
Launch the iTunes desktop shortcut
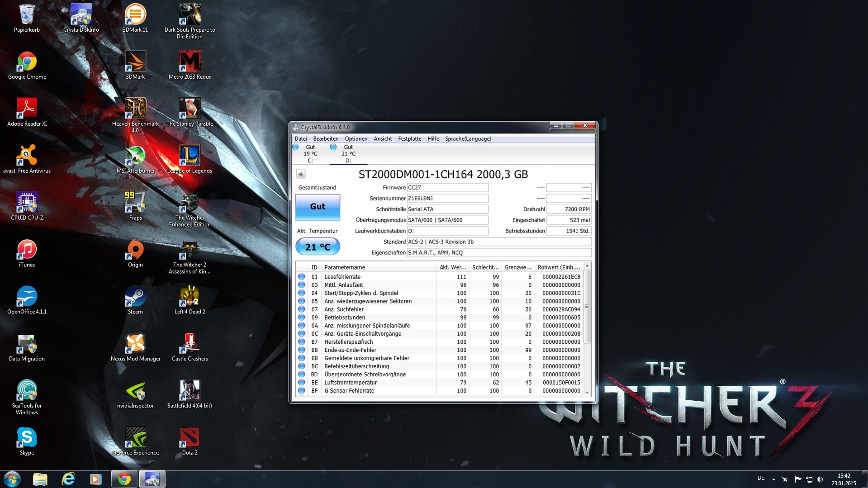click(27, 253)
